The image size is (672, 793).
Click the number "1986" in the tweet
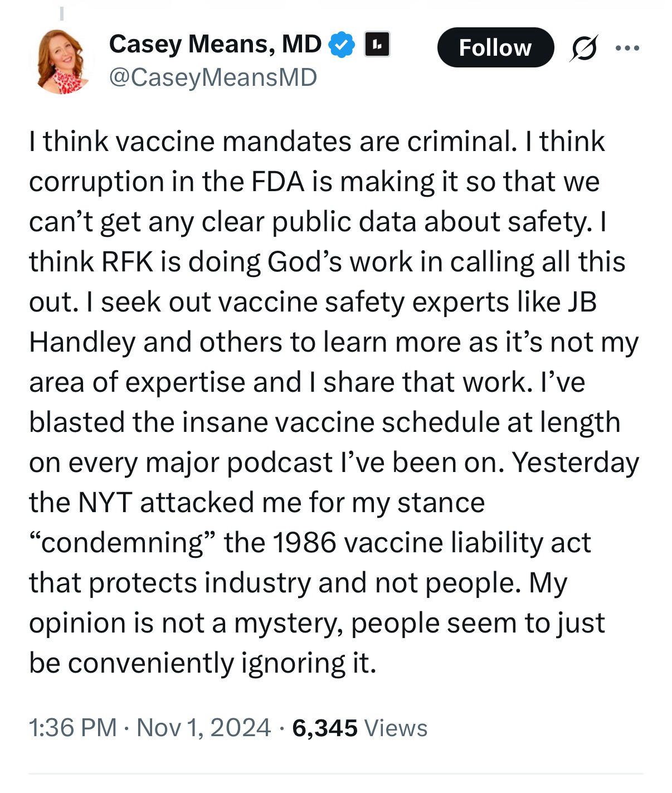[305, 543]
